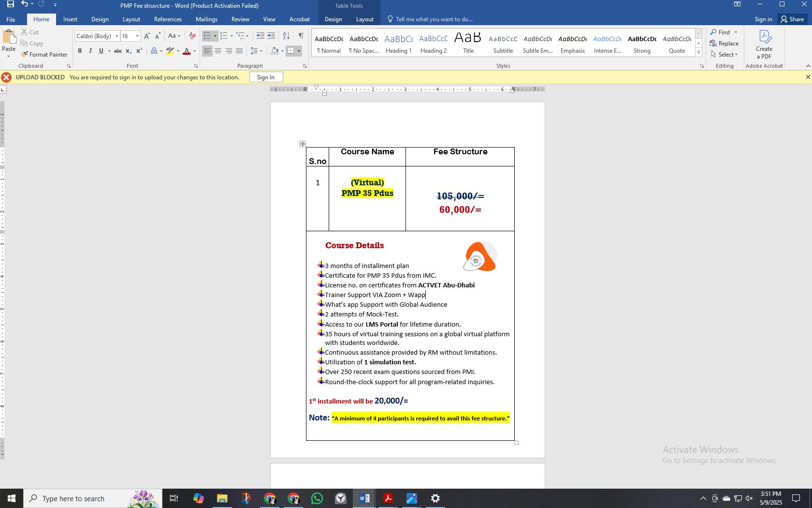Image resolution: width=812 pixels, height=508 pixels.
Task: Click Create a PDF Acrobat icon
Action: click(x=764, y=45)
